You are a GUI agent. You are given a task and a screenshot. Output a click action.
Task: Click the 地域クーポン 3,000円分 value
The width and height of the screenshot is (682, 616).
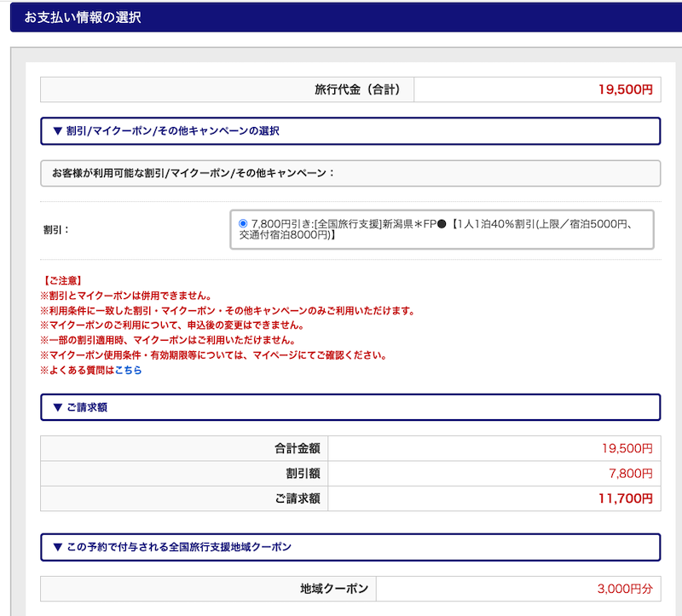pos(625,589)
